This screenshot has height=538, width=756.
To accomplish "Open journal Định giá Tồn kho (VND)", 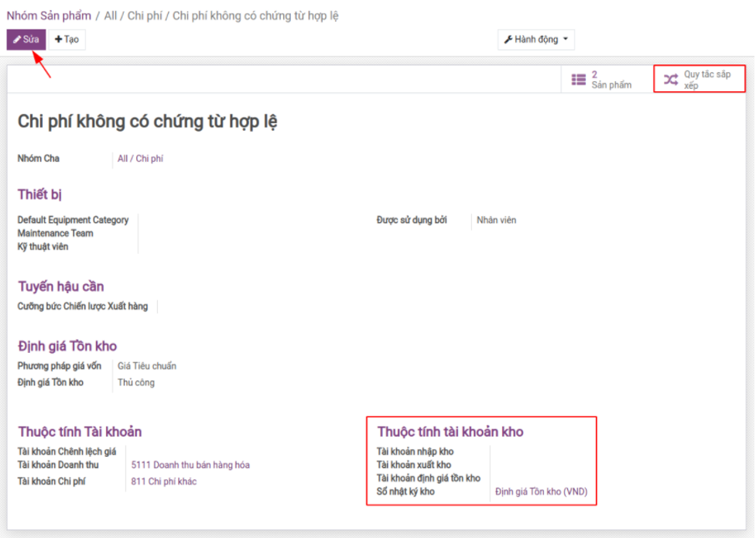I will click(x=542, y=492).
